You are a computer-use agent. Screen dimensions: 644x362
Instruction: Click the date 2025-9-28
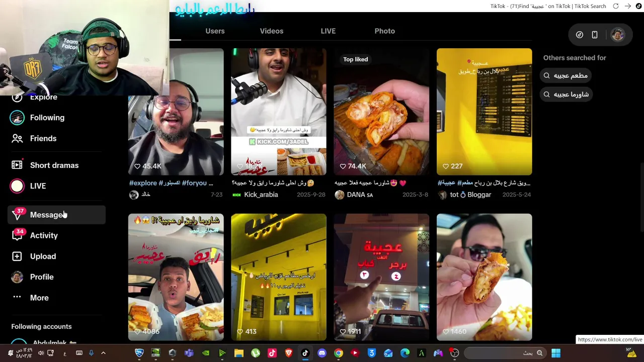pyautogui.click(x=311, y=195)
